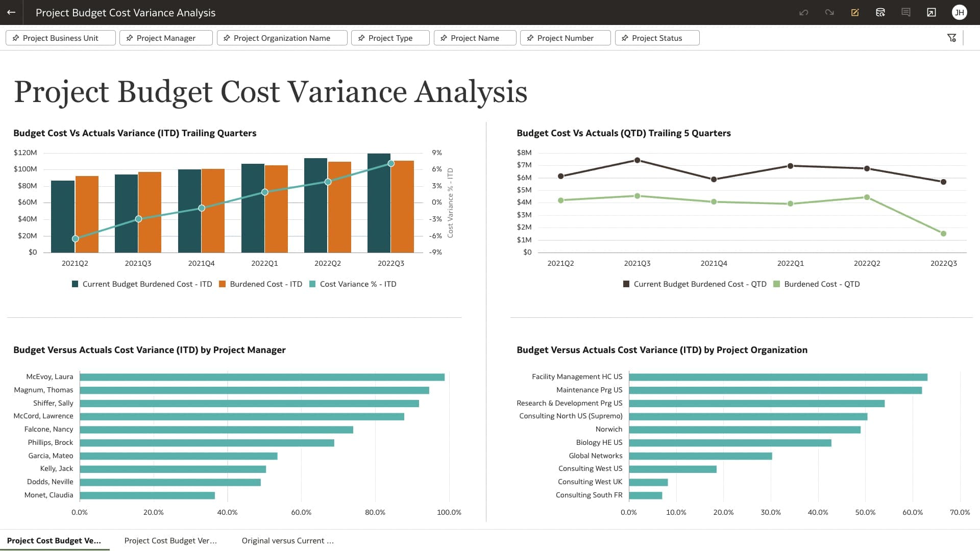The image size is (980, 551).
Task: Expand the Project Status filter dropdown
Action: tap(656, 38)
